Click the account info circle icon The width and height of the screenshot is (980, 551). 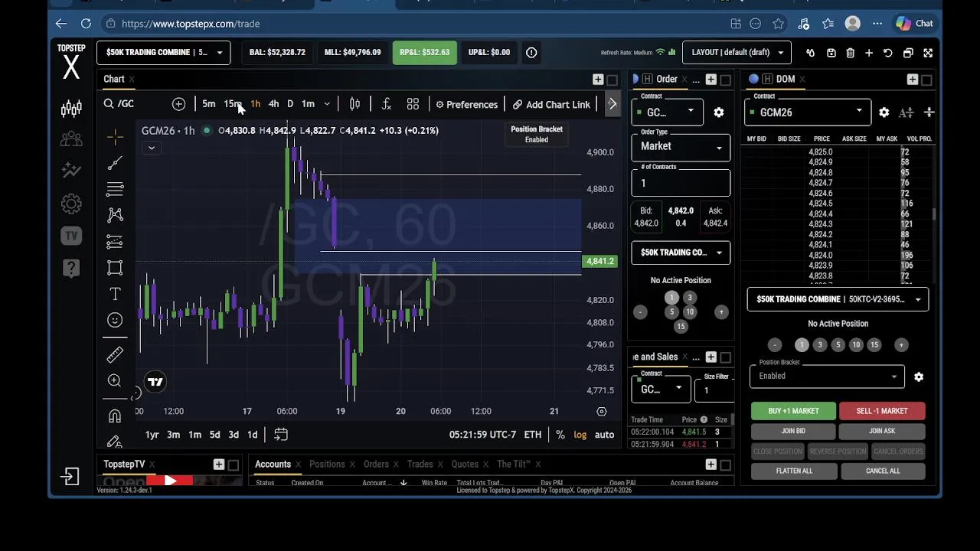click(x=531, y=53)
